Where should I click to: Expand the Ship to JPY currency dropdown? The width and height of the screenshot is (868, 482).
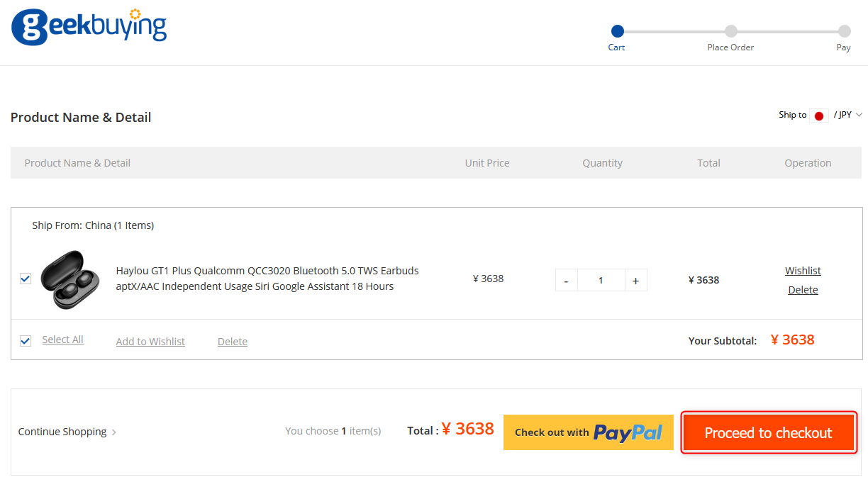847,115
